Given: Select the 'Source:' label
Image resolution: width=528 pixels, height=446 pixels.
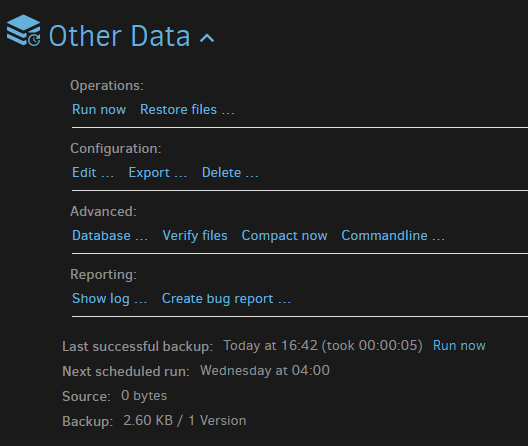Looking at the screenshot, I should click(86, 396).
